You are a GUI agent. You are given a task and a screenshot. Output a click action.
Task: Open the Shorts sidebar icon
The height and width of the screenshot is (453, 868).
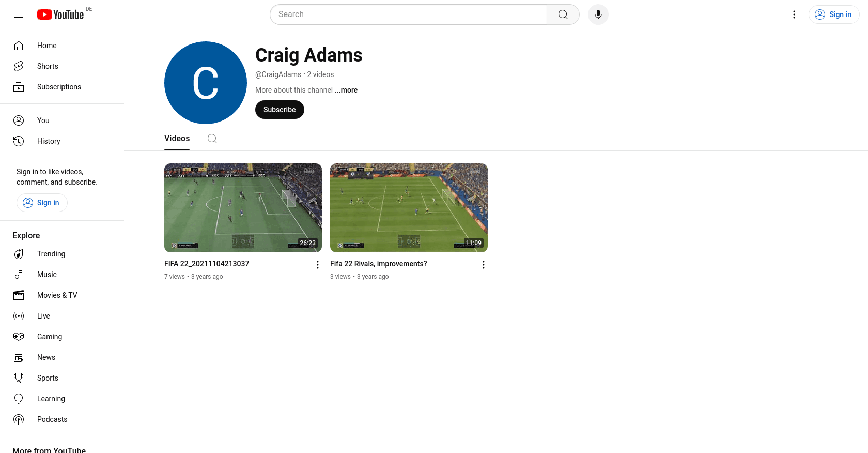(x=19, y=66)
